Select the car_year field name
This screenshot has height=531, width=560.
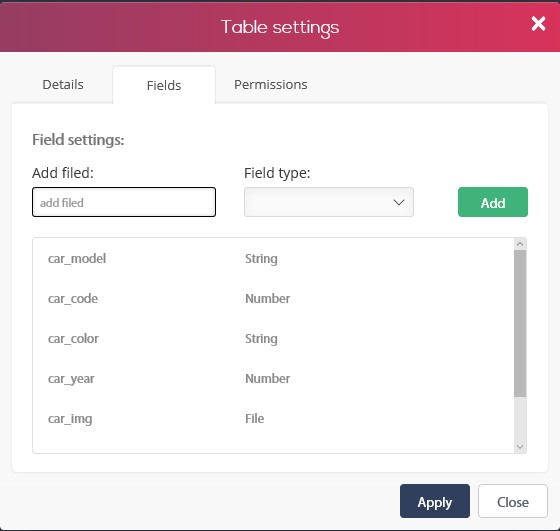(x=71, y=379)
